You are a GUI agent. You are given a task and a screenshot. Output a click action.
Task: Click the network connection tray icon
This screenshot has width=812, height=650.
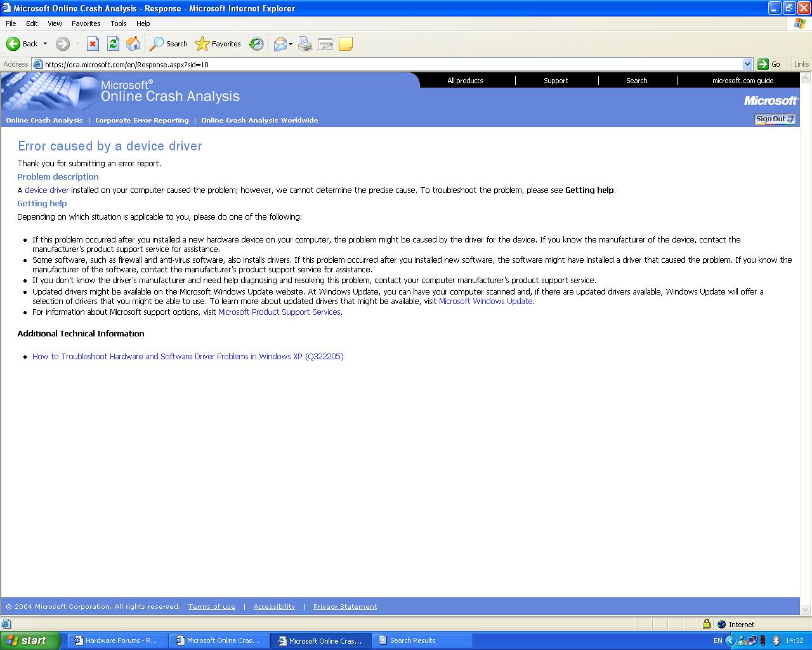tap(752, 640)
